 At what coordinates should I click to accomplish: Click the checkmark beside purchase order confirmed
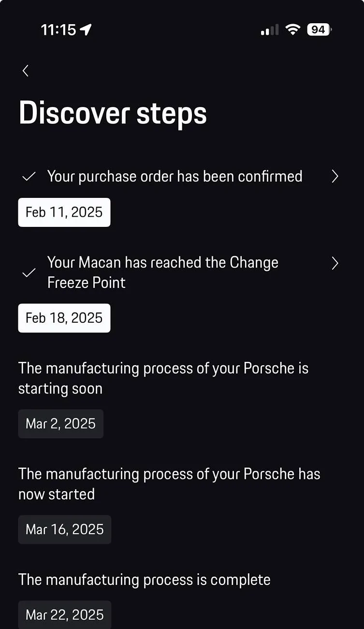click(29, 177)
